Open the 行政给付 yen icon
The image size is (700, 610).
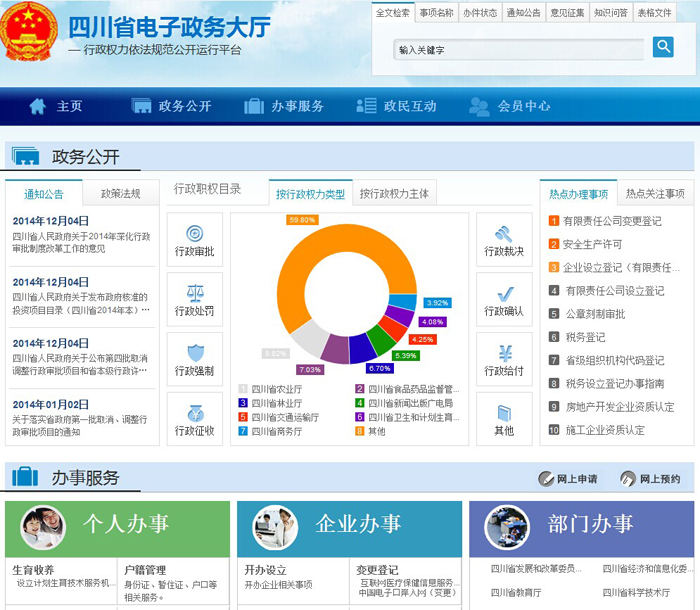tap(504, 360)
